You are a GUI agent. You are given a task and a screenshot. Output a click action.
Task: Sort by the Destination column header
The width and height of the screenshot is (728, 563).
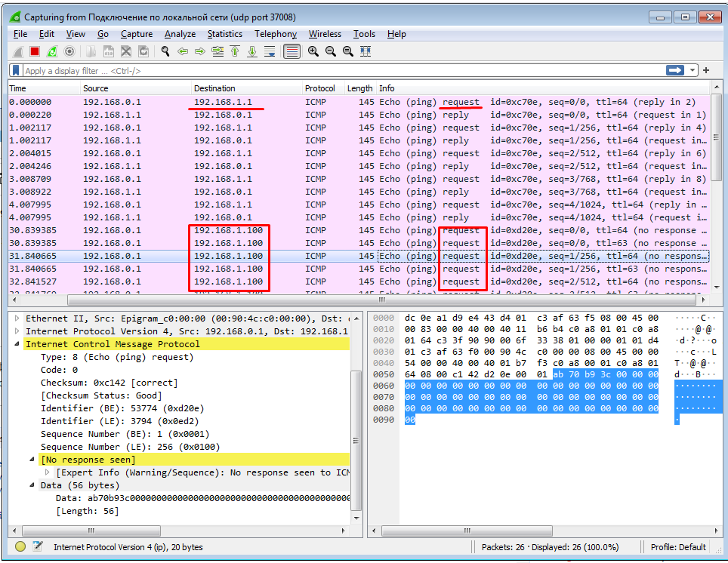click(x=247, y=88)
